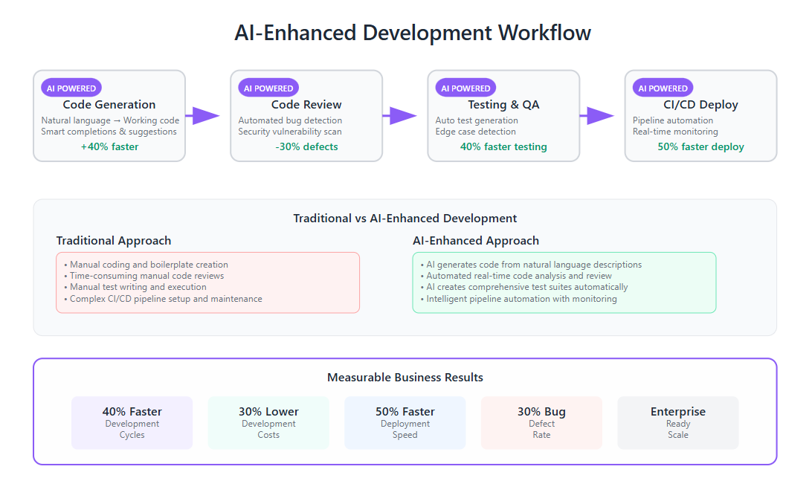Select the Code Review card title
812x504 pixels.
click(x=306, y=105)
